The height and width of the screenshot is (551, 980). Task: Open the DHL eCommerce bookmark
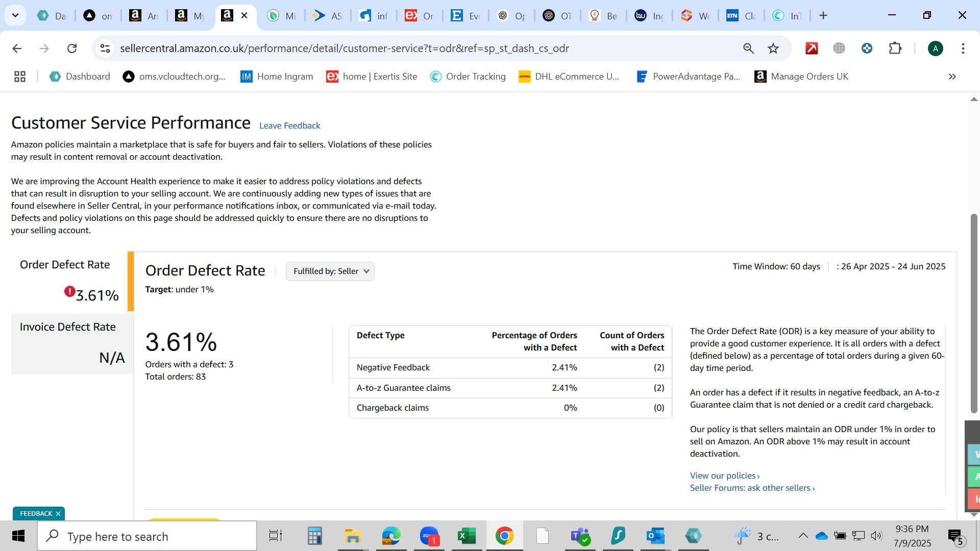569,77
